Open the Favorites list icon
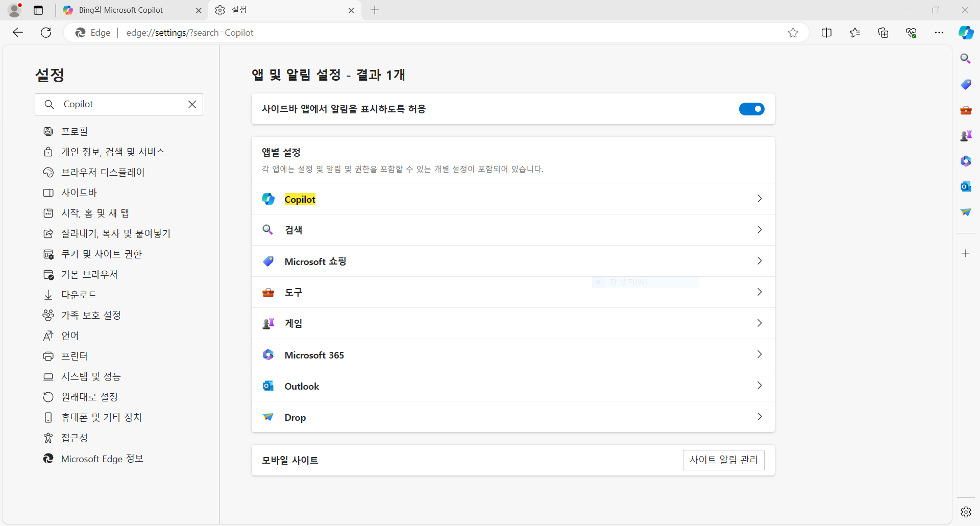The width and height of the screenshot is (980, 526). [855, 33]
